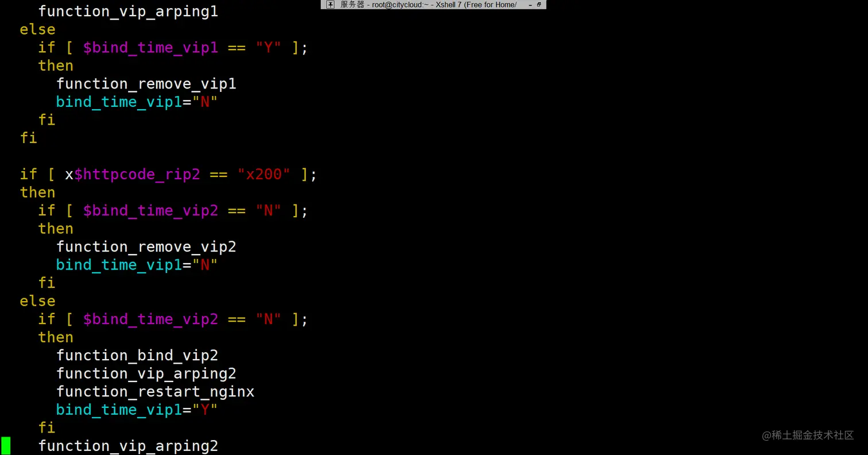
Task: Click the $httpcode_rip2 variable in the if condition
Action: 137,175
